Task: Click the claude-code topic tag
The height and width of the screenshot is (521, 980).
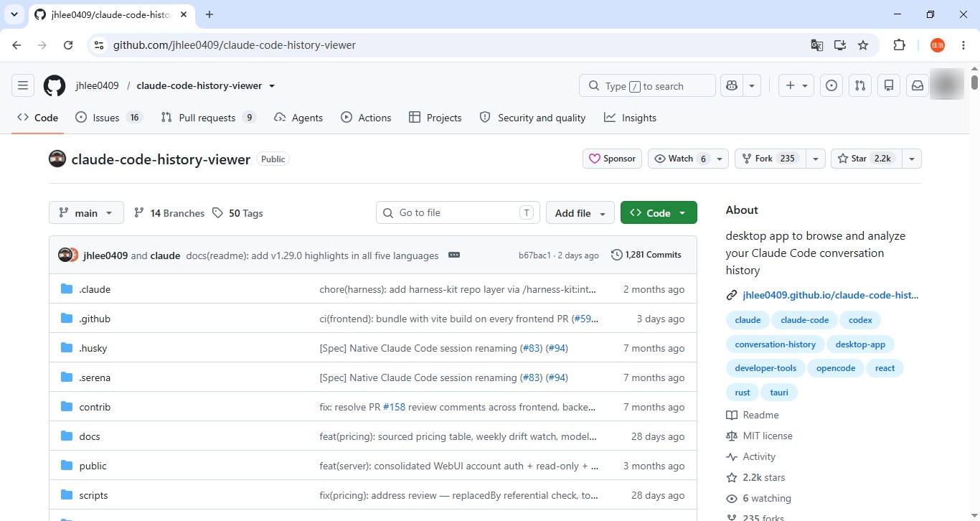Action: (804, 320)
